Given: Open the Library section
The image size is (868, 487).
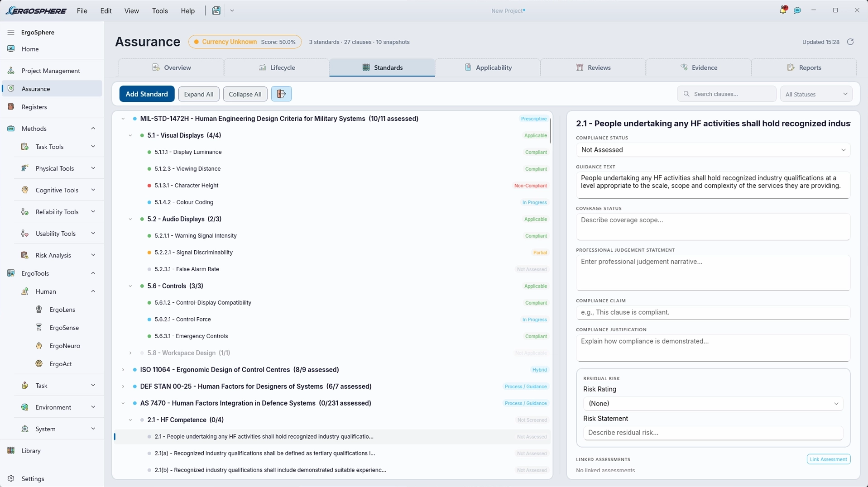Looking at the screenshot, I should pos(52,451).
